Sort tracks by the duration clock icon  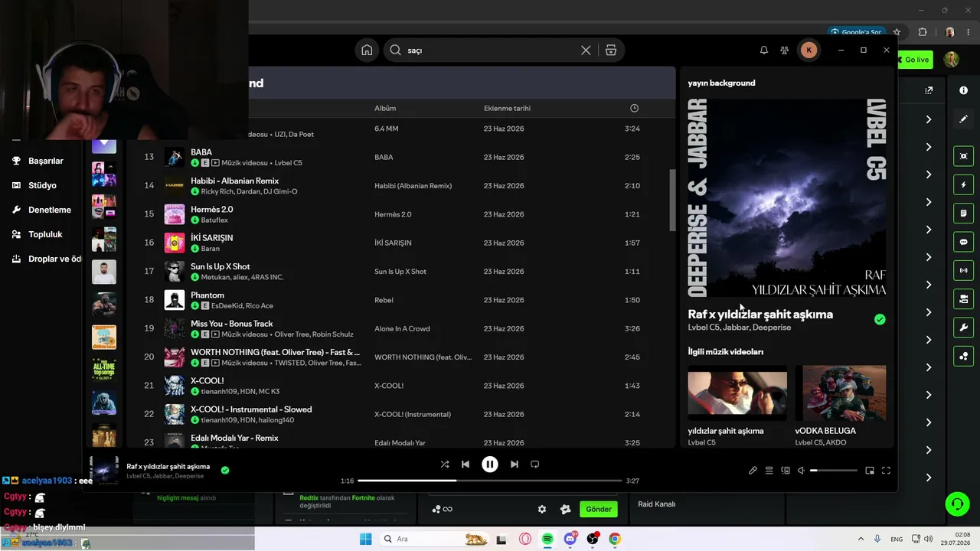(x=634, y=109)
